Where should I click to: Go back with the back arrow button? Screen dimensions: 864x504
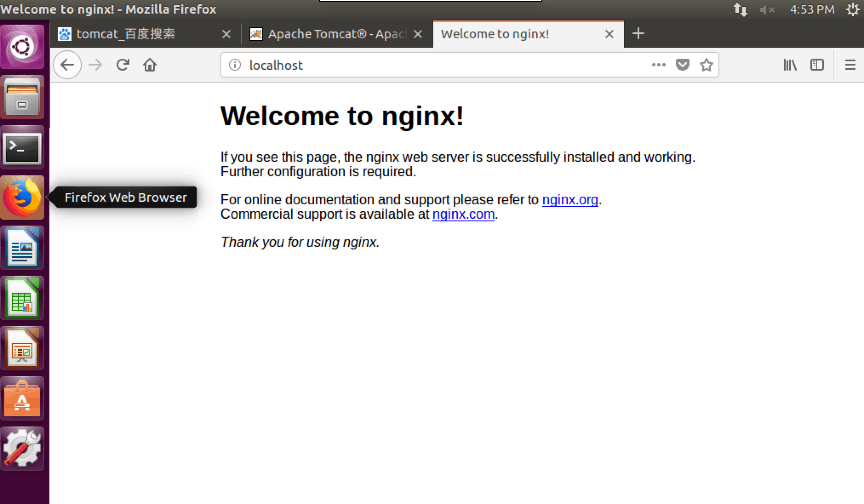click(x=67, y=65)
